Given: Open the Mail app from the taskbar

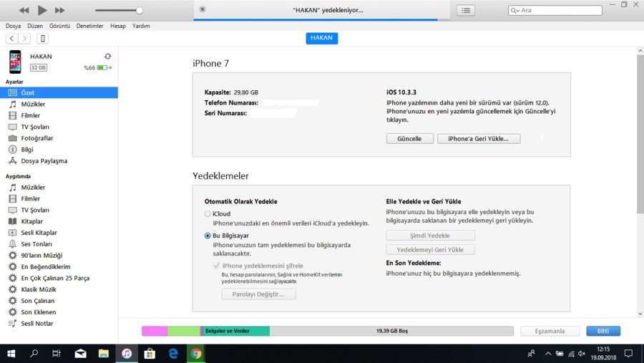Looking at the screenshot, I should coord(80,354).
